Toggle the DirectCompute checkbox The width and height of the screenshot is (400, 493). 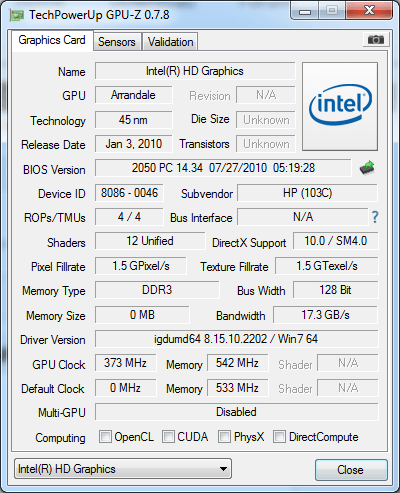279,436
